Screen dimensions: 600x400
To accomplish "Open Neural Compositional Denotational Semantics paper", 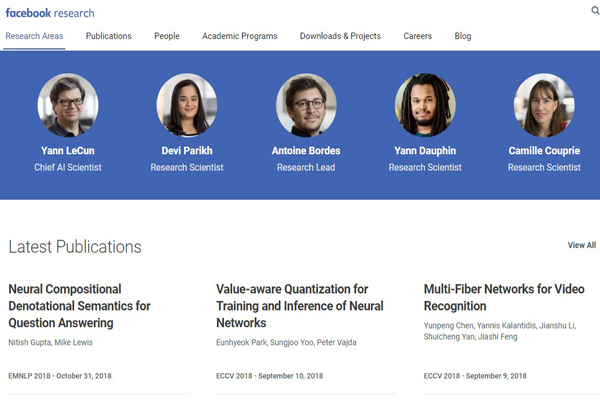I will [79, 306].
